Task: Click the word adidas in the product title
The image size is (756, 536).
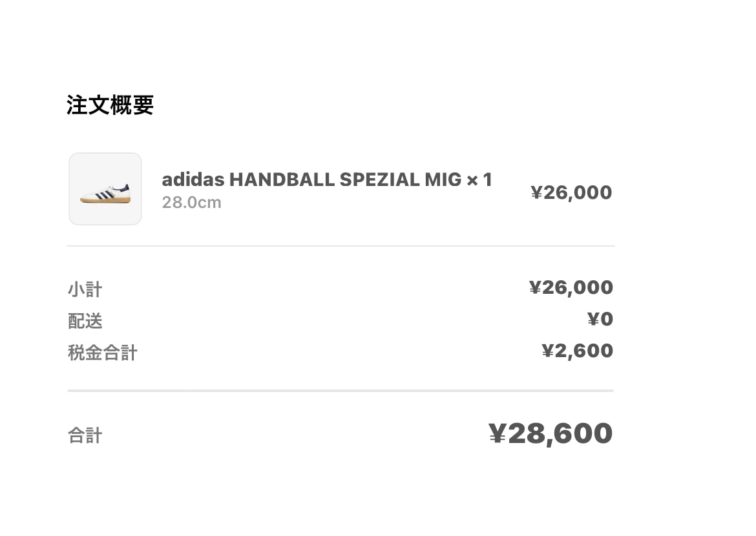Action: pos(193,180)
